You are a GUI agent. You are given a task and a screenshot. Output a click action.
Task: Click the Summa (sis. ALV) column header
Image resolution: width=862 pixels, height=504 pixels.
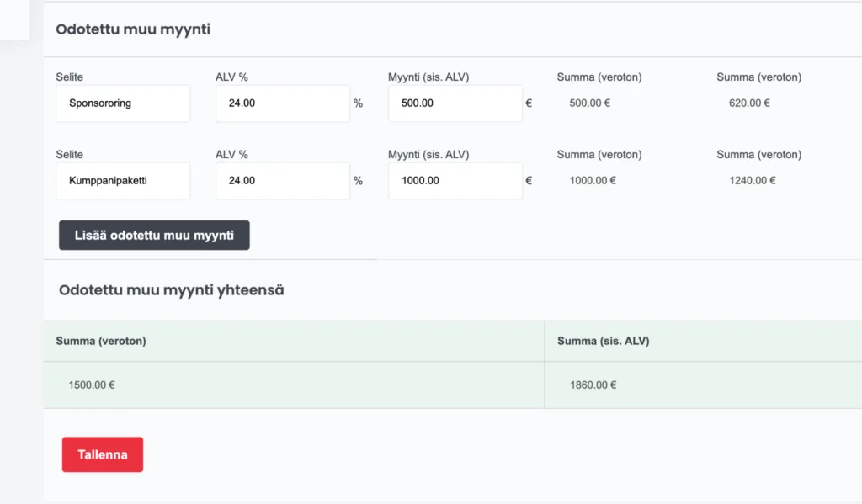click(603, 341)
